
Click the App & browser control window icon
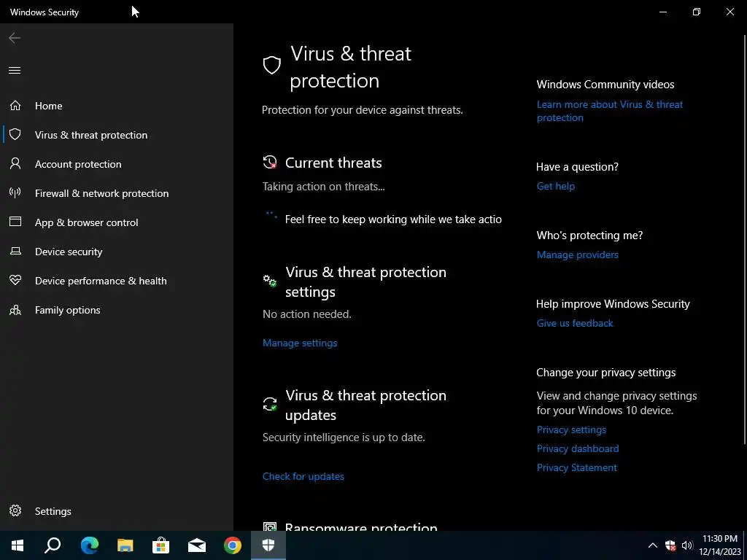tap(15, 222)
